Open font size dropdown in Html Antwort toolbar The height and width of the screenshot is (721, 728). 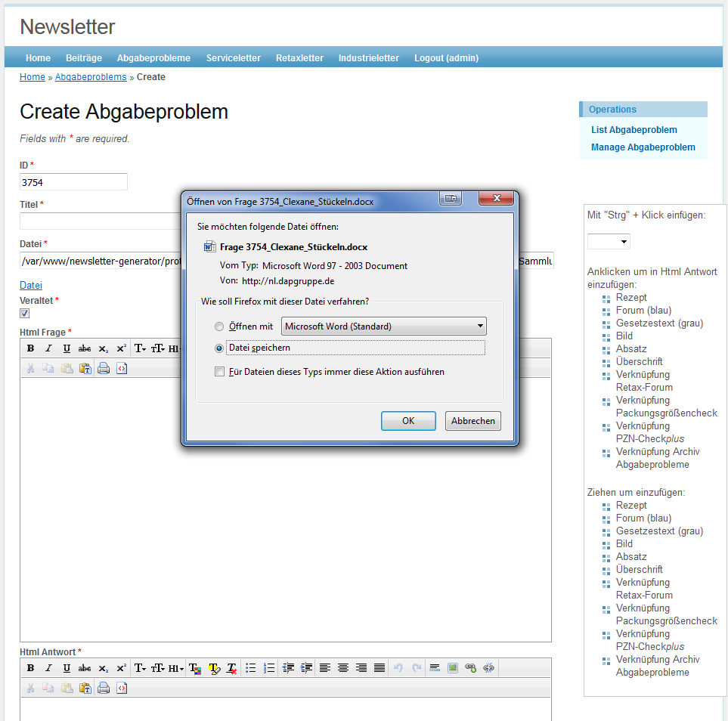coord(158,668)
